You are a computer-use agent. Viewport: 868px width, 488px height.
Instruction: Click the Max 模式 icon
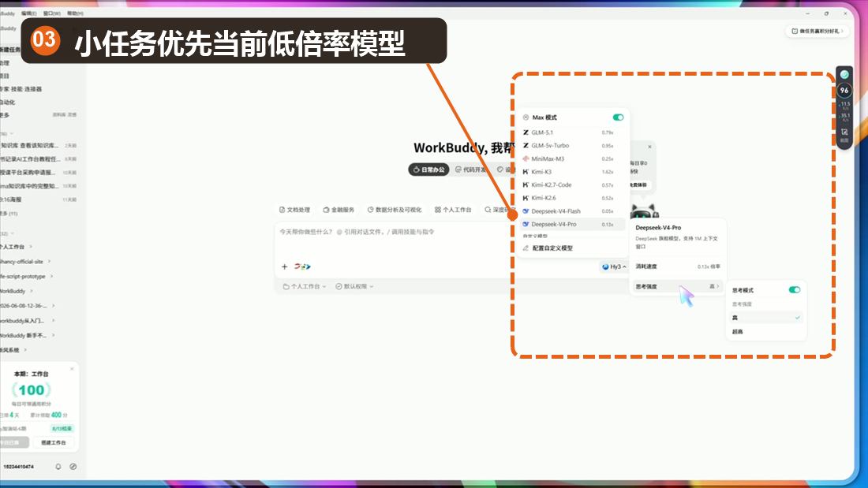(x=526, y=117)
